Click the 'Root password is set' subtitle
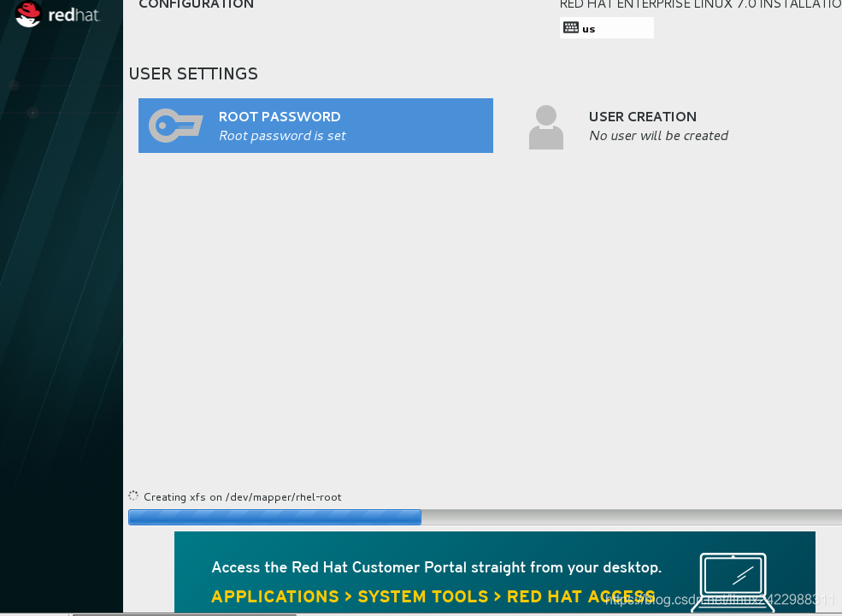Image resolution: width=842 pixels, height=616 pixels. click(x=282, y=136)
